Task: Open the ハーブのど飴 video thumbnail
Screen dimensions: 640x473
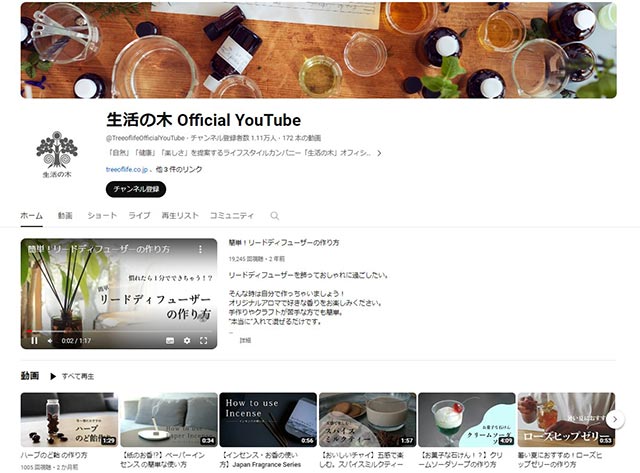Action: tap(69, 420)
